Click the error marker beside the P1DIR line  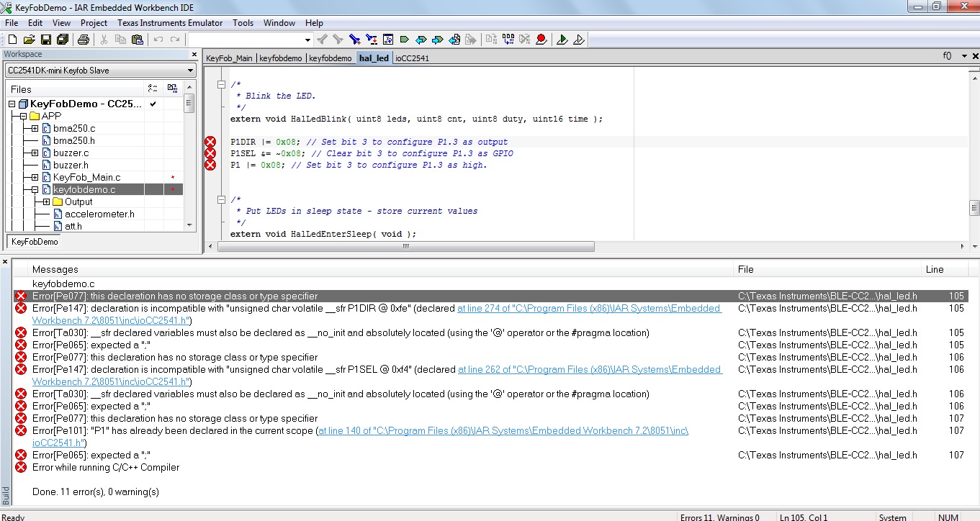[x=210, y=142]
